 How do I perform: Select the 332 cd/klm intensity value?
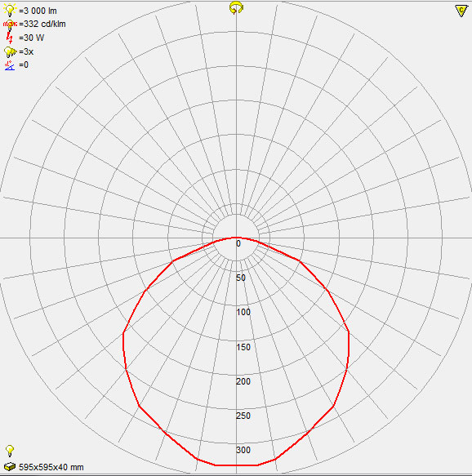click(42, 24)
